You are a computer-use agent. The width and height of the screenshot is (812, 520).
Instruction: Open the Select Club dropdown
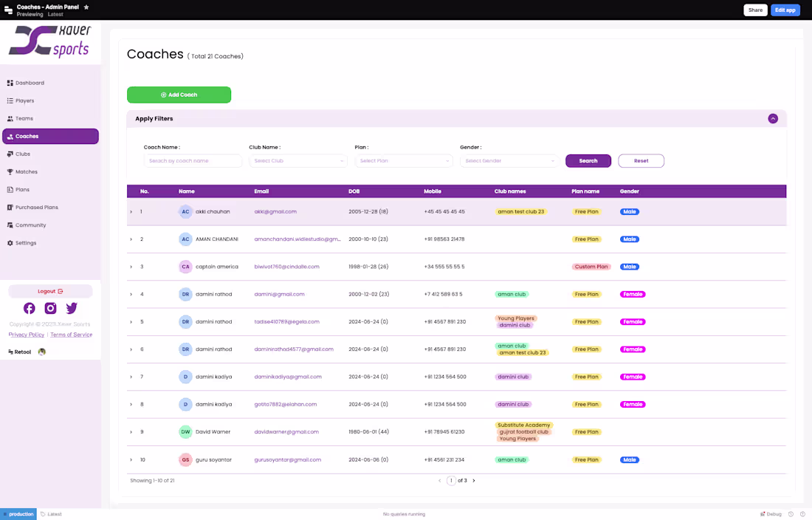point(298,160)
